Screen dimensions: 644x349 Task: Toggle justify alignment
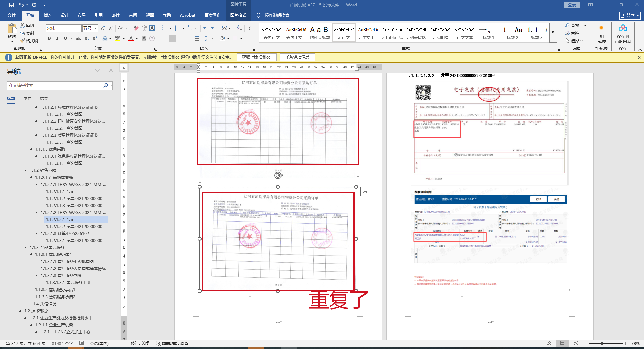189,38
